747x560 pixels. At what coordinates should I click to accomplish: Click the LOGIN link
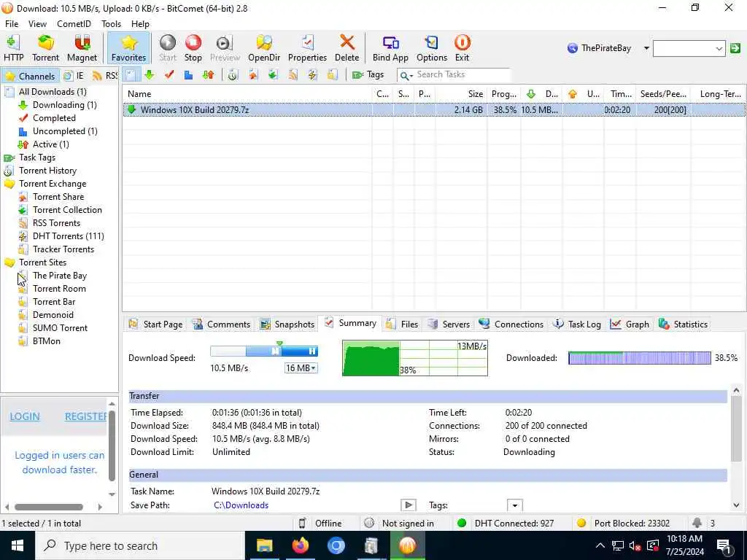[x=25, y=416]
